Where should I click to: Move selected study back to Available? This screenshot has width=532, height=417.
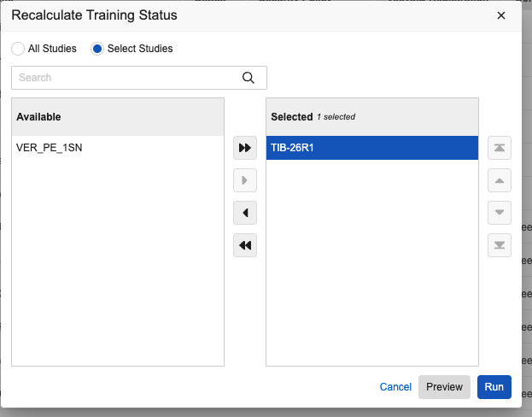point(245,213)
